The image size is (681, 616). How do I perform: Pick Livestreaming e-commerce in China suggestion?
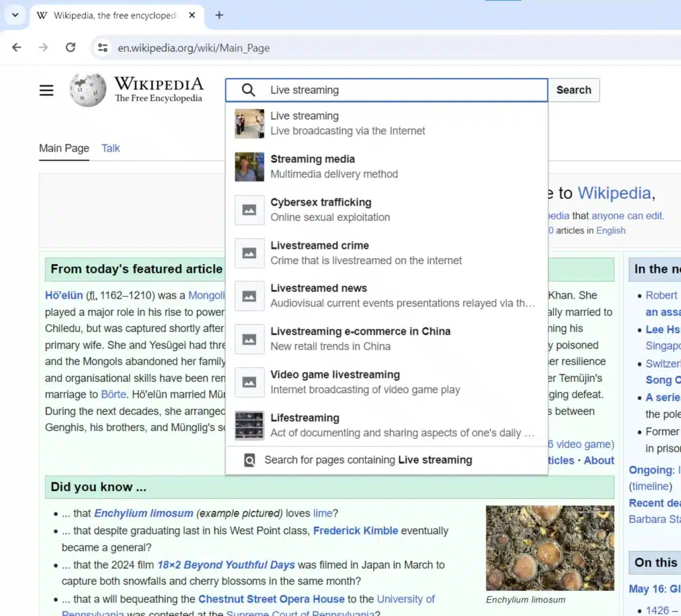coord(386,339)
